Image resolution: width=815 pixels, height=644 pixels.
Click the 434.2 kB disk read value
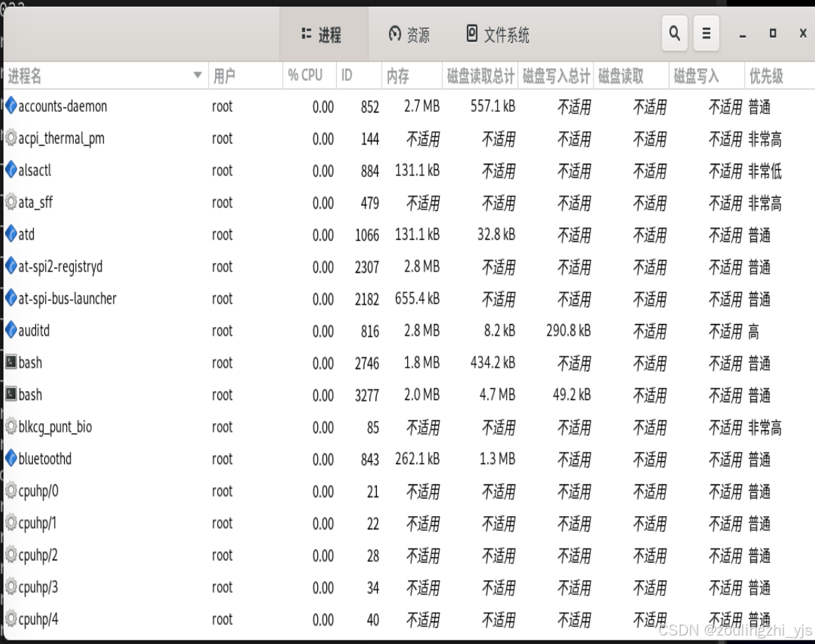coord(493,363)
